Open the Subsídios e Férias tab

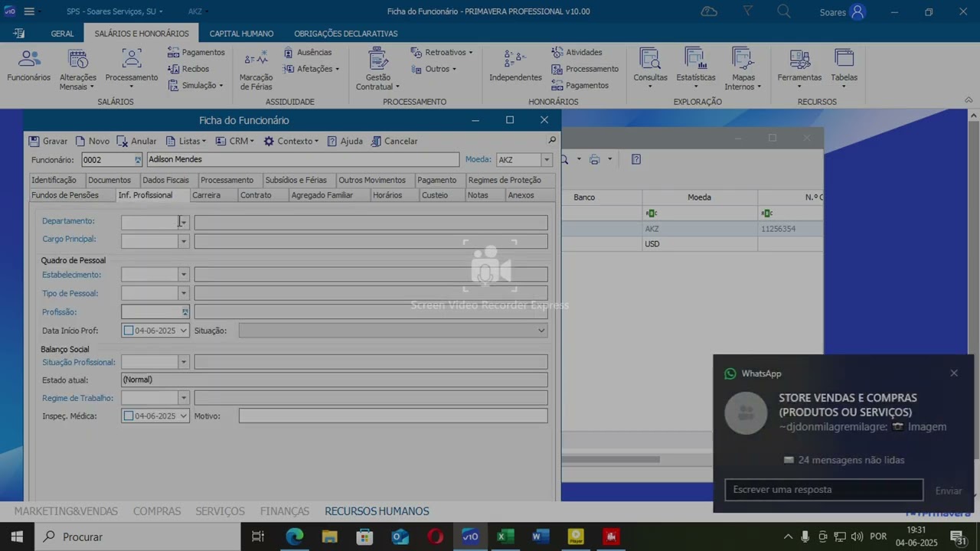pyautogui.click(x=296, y=180)
